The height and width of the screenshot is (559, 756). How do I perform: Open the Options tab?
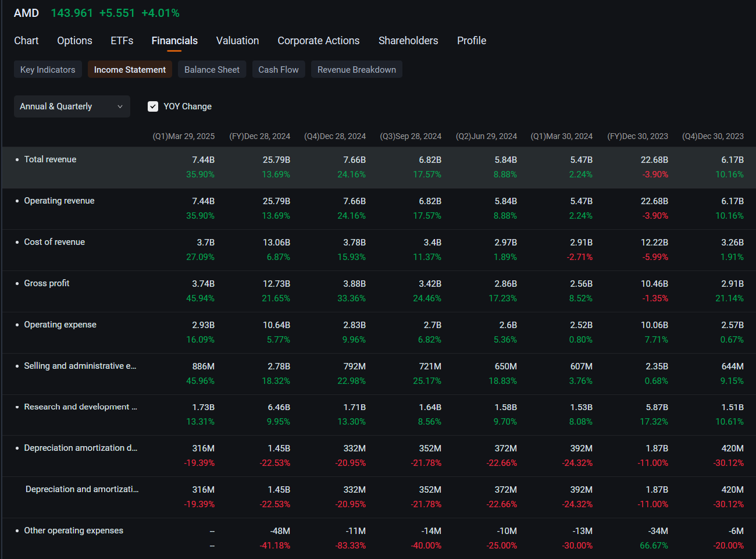pos(74,41)
